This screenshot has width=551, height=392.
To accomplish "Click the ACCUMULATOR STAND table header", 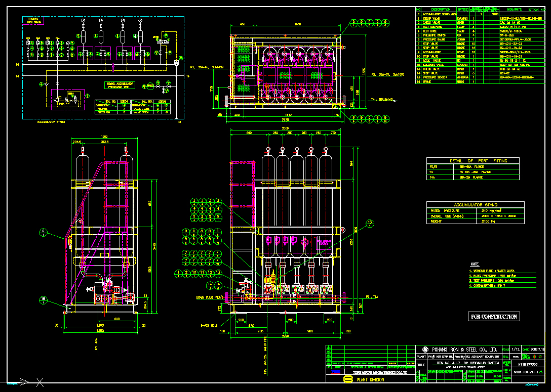I will [475, 205].
